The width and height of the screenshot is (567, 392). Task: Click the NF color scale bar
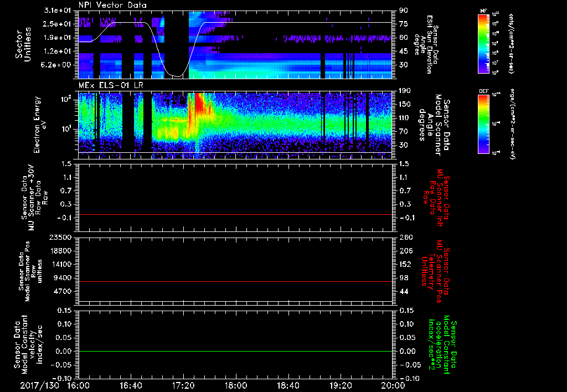pyautogui.click(x=484, y=43)
